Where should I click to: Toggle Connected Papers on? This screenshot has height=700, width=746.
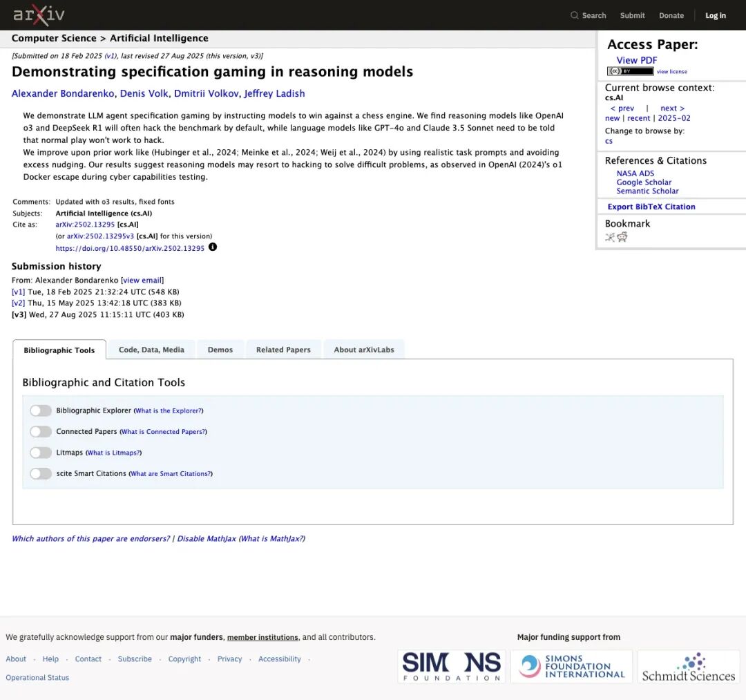[41, 432]
